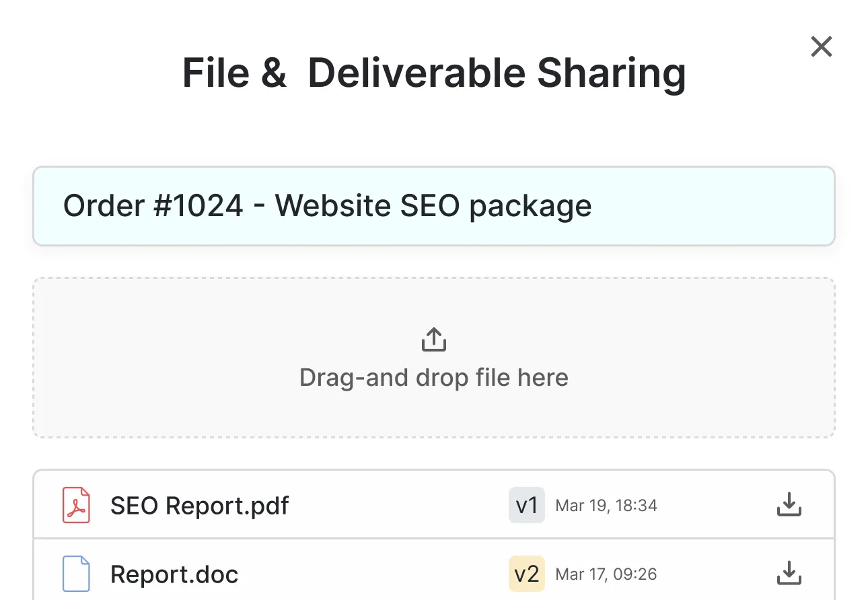This screenshot has height=600, width=868.
Task: Download the Report.doc file
Action: [789, 574]
